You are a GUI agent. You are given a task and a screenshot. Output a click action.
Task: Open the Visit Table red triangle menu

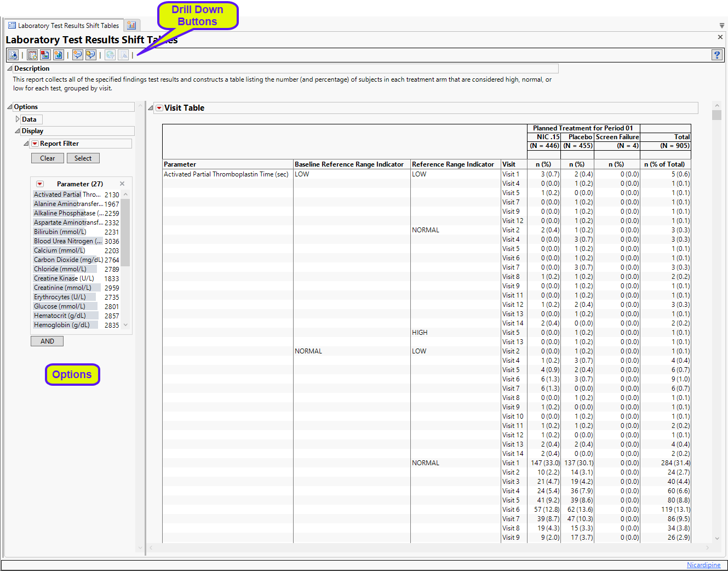coord(159,108)
